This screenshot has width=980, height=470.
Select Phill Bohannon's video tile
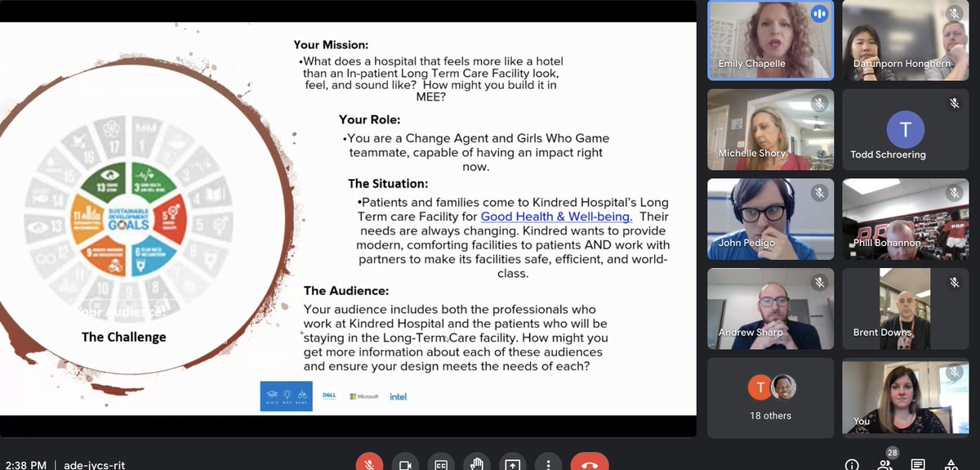905,218
